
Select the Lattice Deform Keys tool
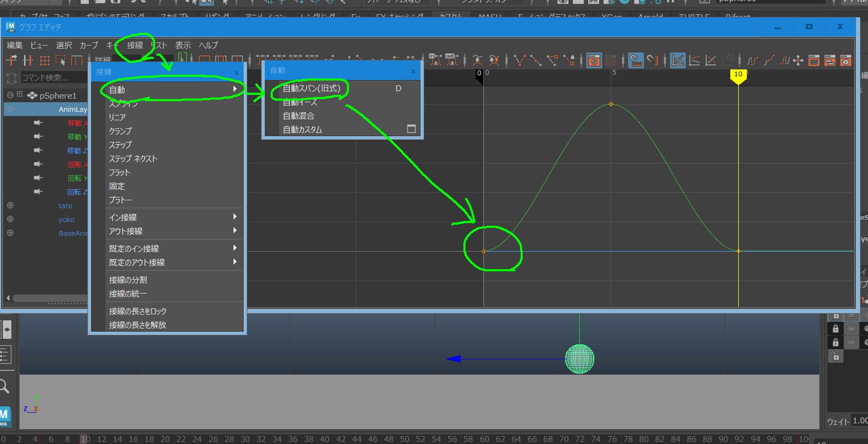(44, 60)
